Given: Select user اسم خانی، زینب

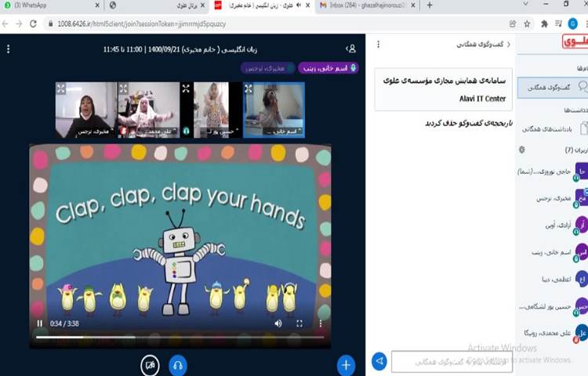Looking at the screenshot, I should click(552, 252).
